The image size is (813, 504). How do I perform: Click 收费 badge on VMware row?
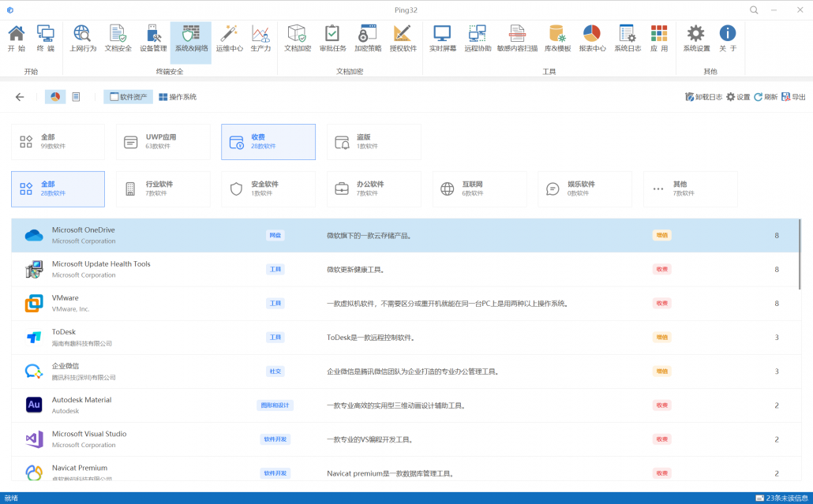coord(662,303)
